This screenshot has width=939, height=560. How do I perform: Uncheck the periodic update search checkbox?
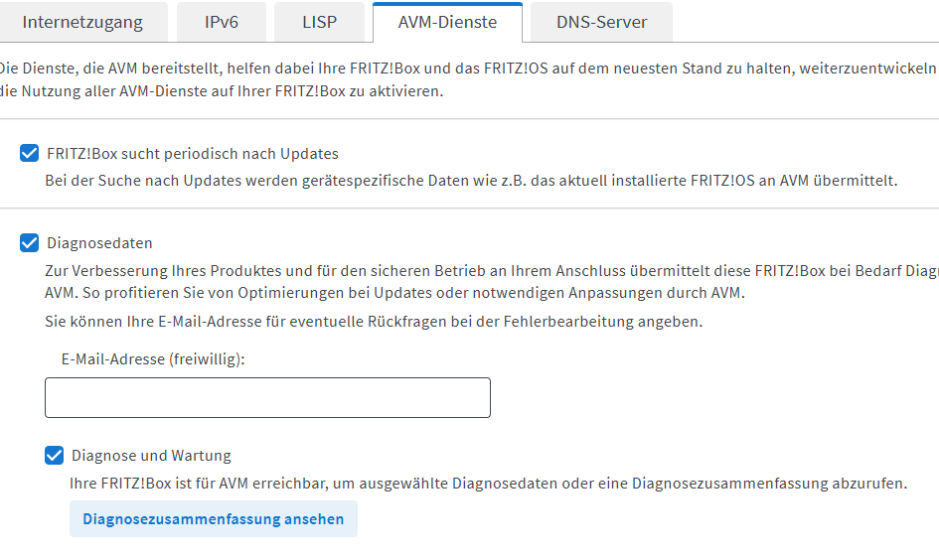(x=30, y=153)
